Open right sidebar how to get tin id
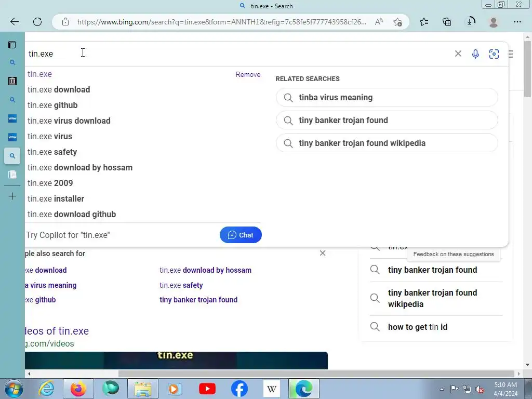This screenshot has height=399, width=532. point(418,327)
